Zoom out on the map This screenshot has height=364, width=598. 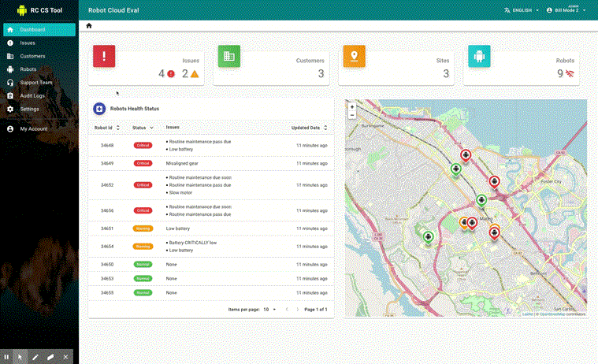pyautogui.click(x=351, y=115)
